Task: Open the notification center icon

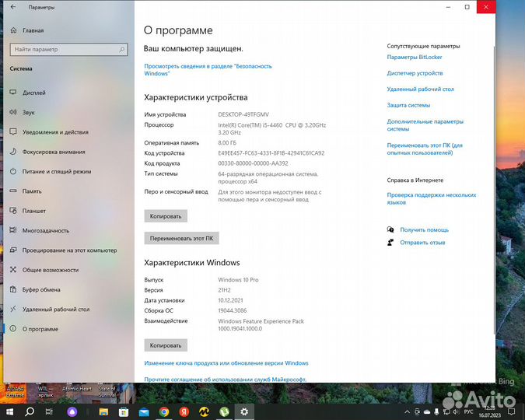Action: [x=512, y=411]
